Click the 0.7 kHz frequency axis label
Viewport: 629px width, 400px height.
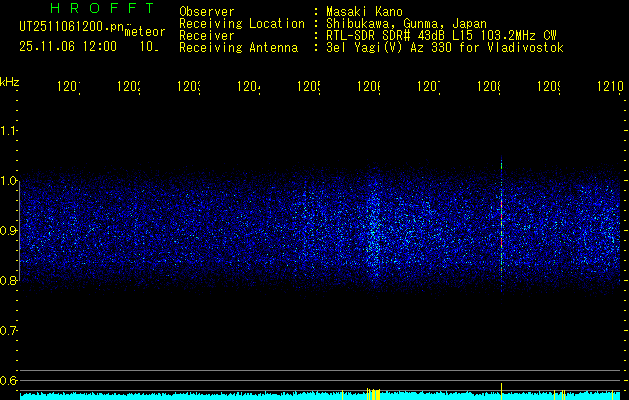click(9, 331)
